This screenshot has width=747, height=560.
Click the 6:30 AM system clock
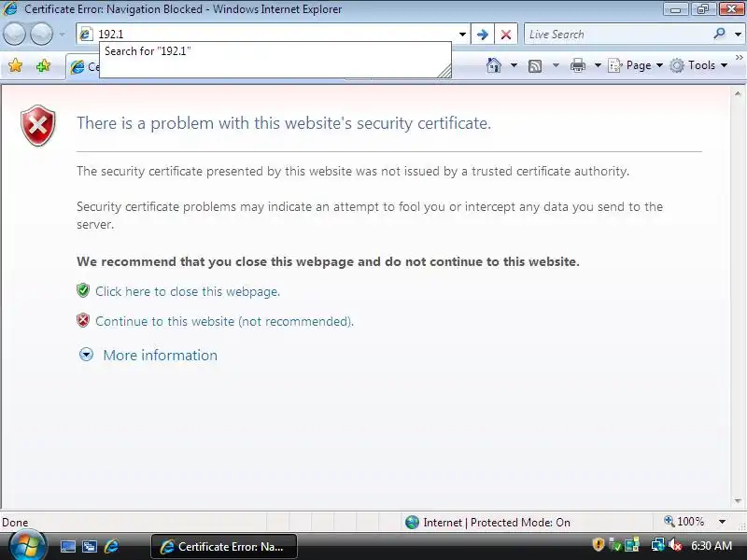pyautogui.click(x=712, y=546)
